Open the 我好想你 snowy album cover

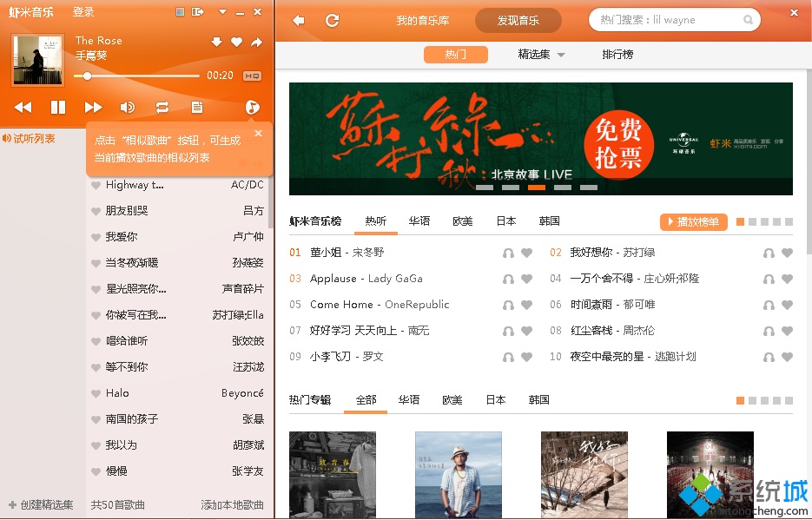584,475
